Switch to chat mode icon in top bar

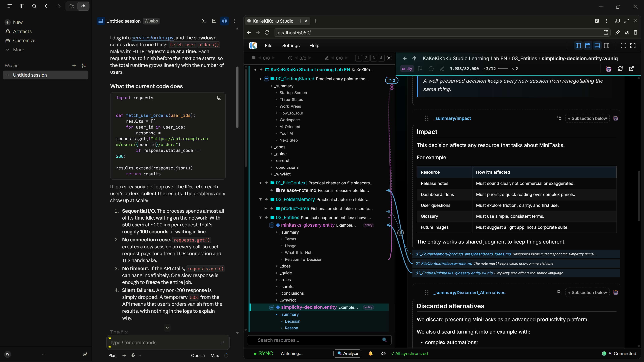(x=72, y=6)
